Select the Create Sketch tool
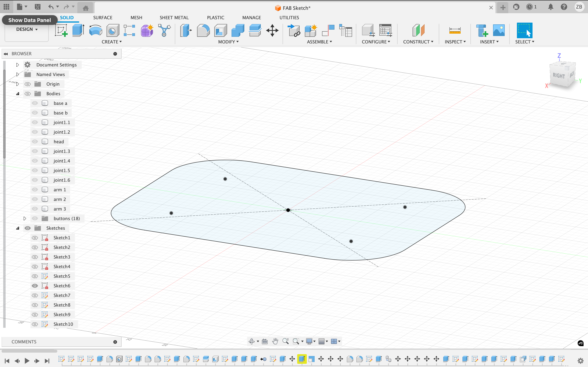This screenshot has height=367, width=588. tap(61, 31)
